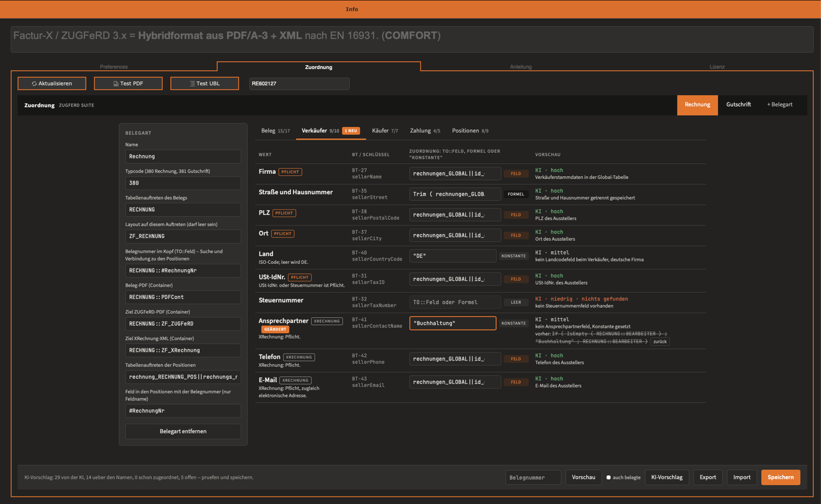Click the Belegnummer field beside Vorschau
Image resolution: width=821 pixels, height=504 pixels.
(x=533, y=477)
